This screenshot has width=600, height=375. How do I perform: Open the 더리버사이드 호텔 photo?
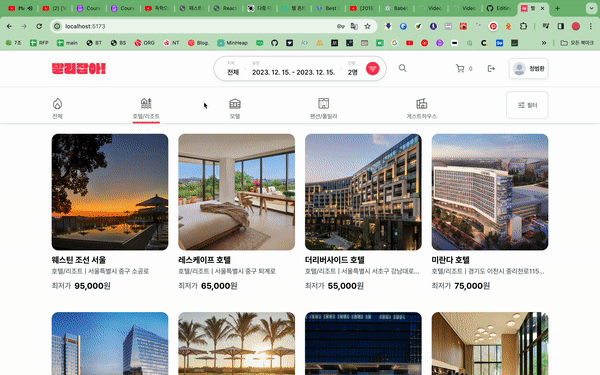(363, 192)
